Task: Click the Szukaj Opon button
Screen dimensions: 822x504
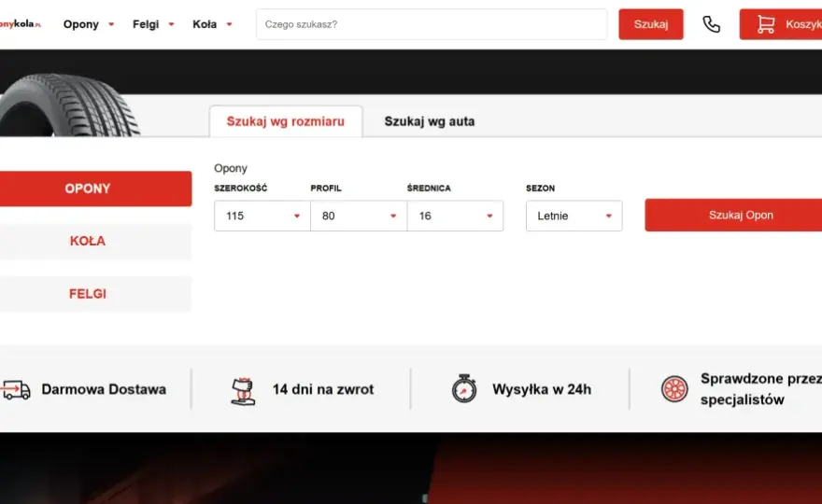Action: 734,215
